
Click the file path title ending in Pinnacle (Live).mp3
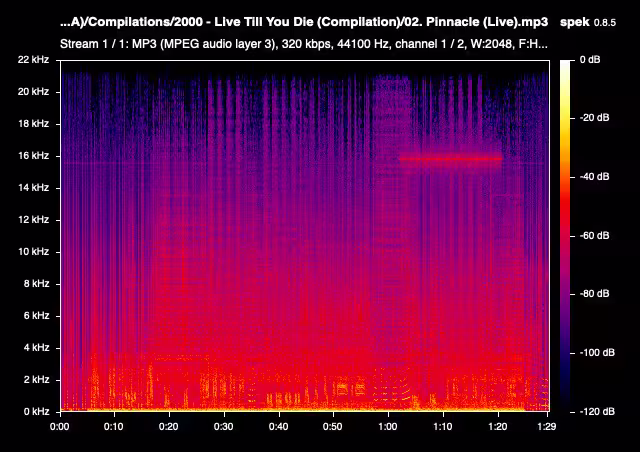(304, 22)
